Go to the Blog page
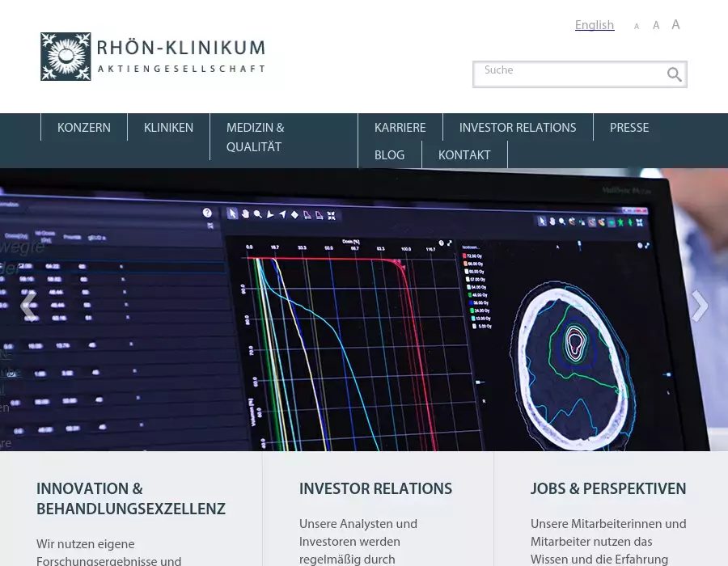Screen dimensions: 728x566 [389, 155]
